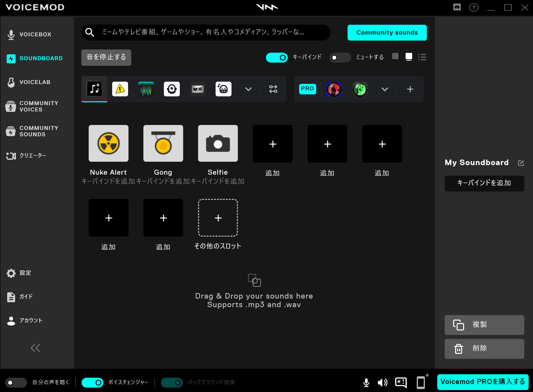Screen dimensions: 533x392
Task: Click the warning/alert tab icon
Action: tap(120, 88)
